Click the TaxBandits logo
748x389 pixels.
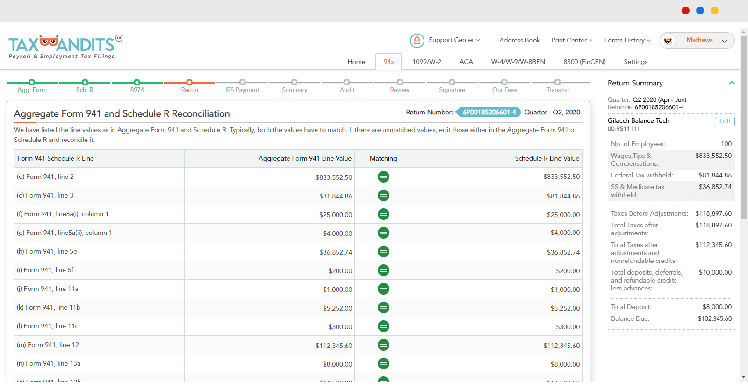point(65,47)
